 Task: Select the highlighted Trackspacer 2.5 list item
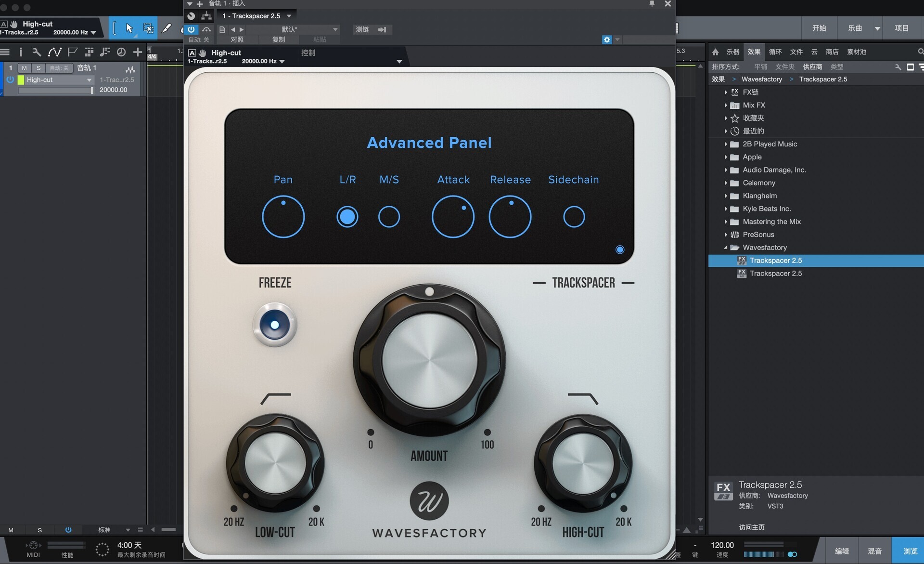816,261
